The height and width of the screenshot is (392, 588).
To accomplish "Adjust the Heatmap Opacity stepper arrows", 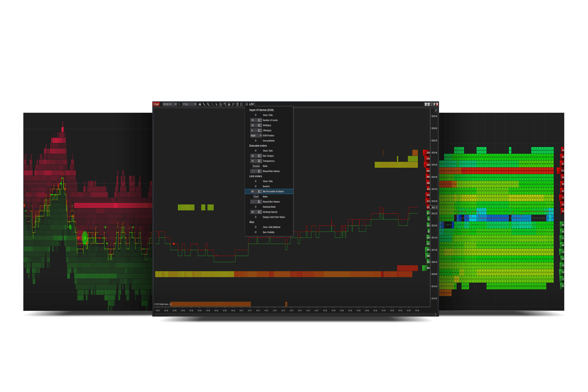I will coord(261,212).
